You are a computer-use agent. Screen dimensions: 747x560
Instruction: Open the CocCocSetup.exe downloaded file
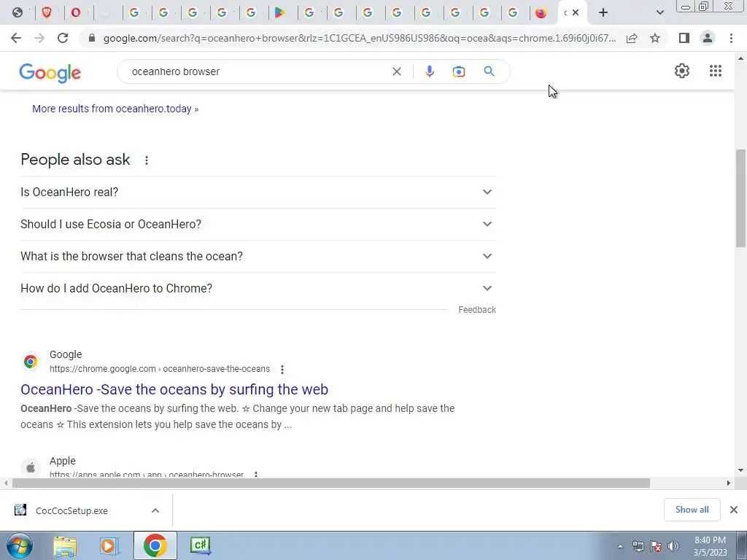tap(71, 511)
